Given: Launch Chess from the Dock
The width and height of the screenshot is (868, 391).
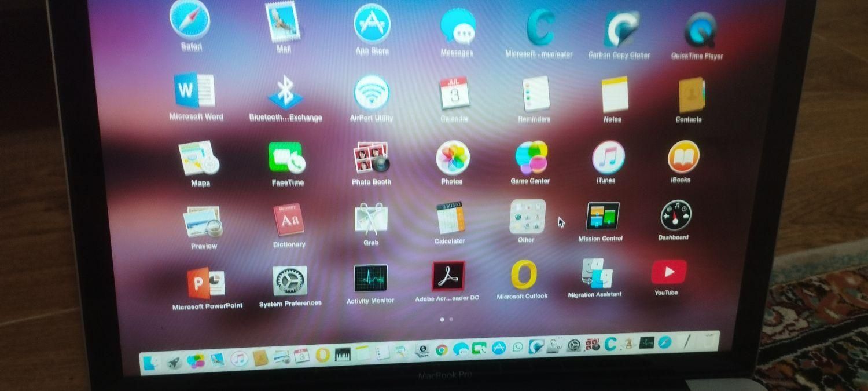Looking at the screenshot, I should [628, 344].
